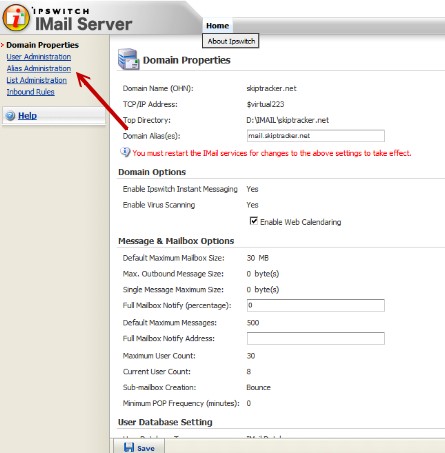The height and width of the screenshot is (453, 445).
Task: Click the Domain Properties server icon
Action: tap(128, 59)
